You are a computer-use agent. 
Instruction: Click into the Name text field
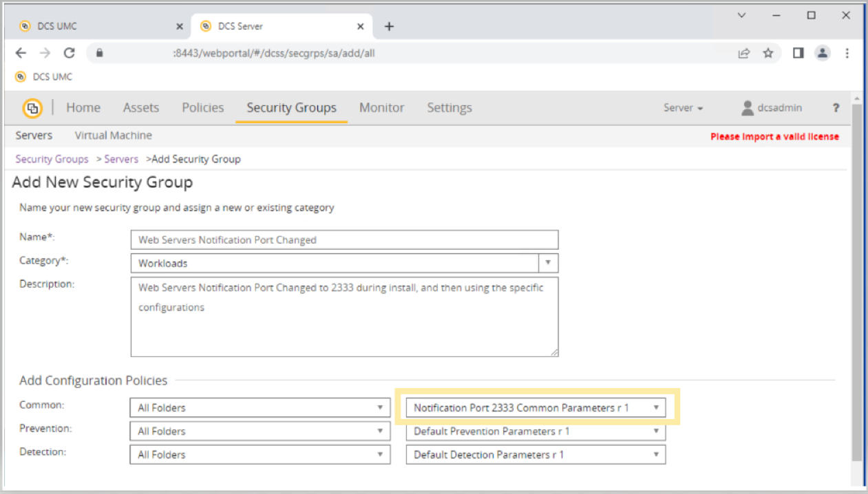coord(344,239)
